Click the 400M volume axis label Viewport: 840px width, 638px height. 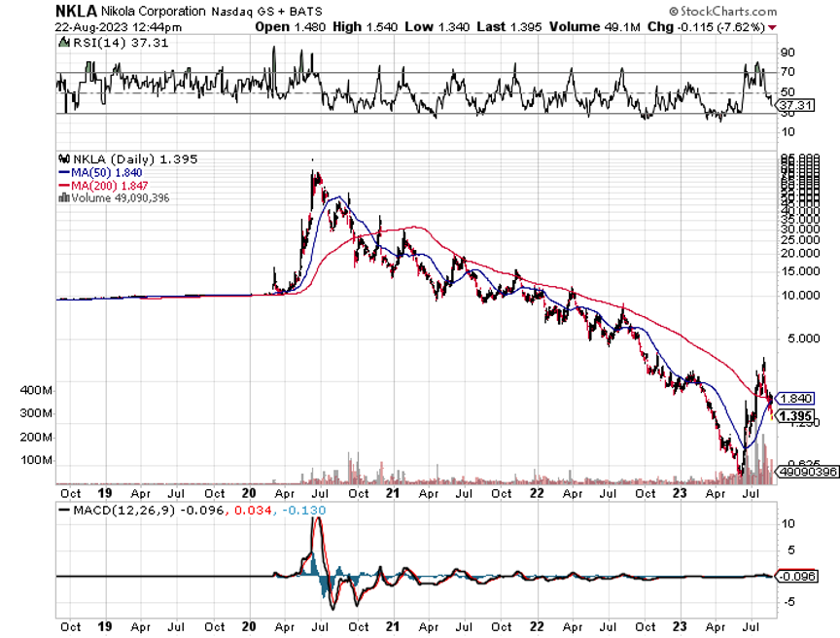click(33, 391)
